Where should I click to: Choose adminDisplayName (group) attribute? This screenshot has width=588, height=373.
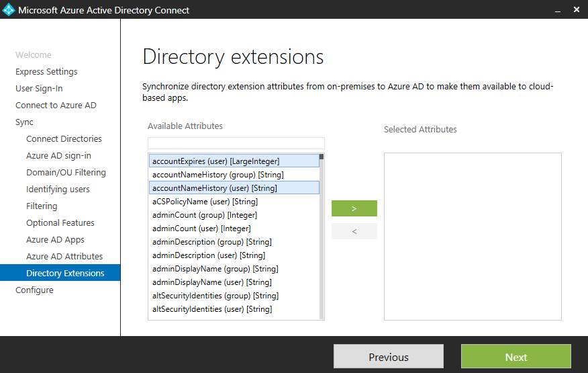(215, 269)
